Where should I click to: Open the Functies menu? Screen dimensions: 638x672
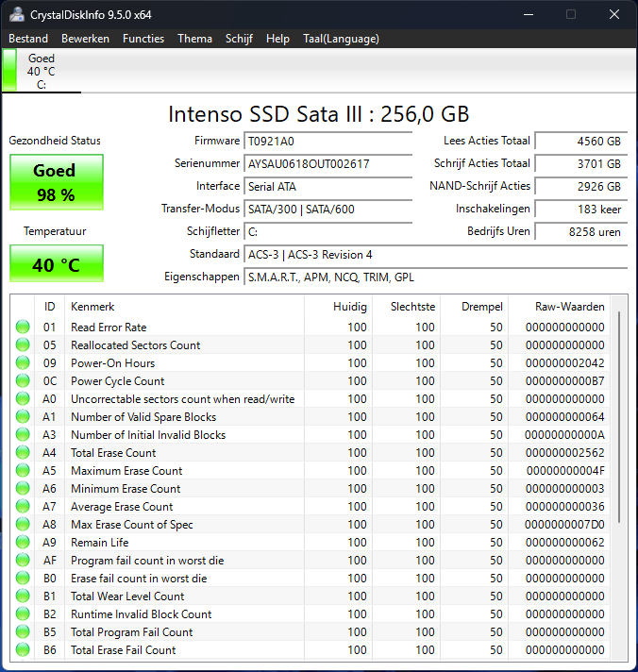(143, 39)
